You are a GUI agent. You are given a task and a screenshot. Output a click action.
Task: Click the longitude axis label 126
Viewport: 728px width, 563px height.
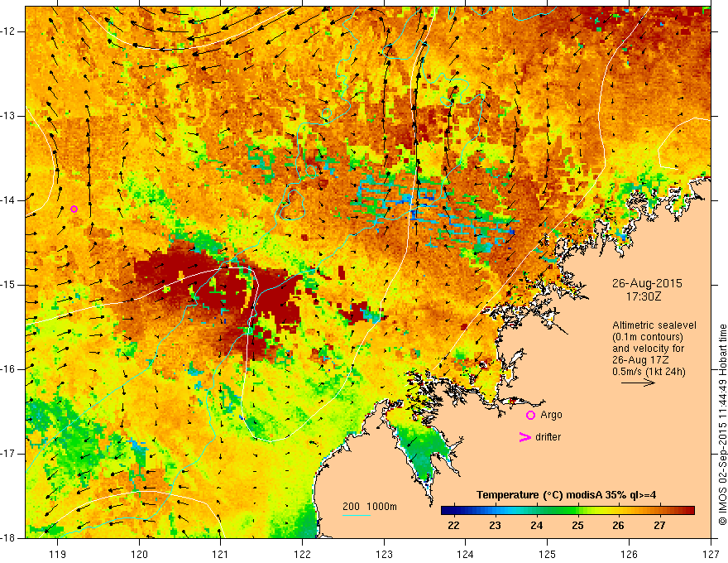click(x=629, y=554)
